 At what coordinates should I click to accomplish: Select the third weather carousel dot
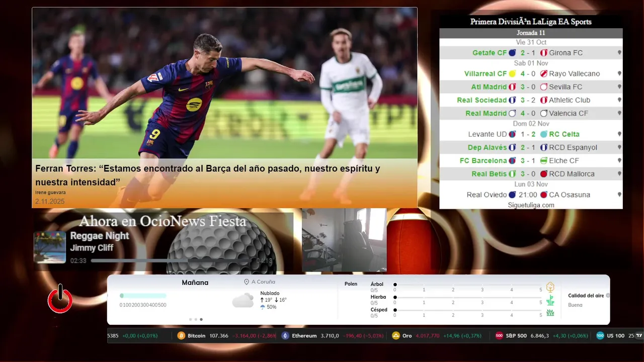201,319
